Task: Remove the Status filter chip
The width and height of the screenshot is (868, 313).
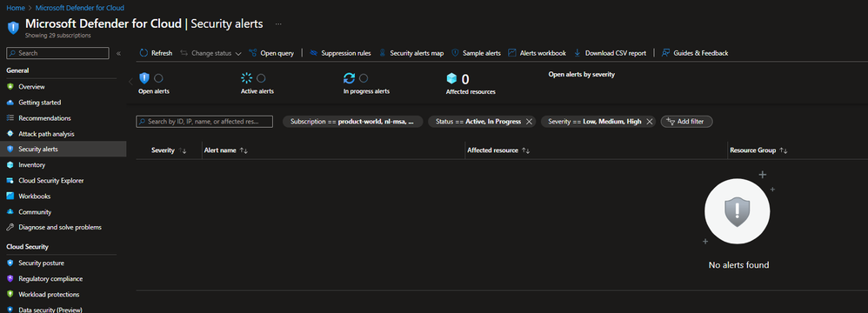Action: 529,122
